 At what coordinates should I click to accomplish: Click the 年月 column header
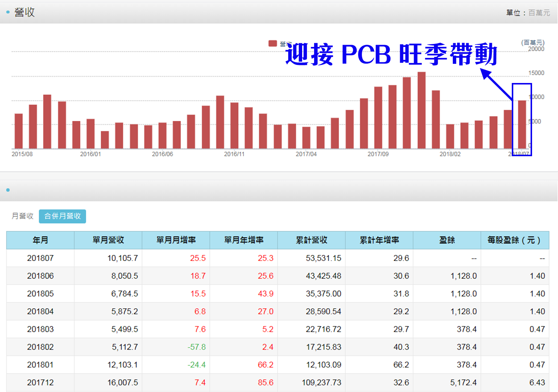(40, 240)
